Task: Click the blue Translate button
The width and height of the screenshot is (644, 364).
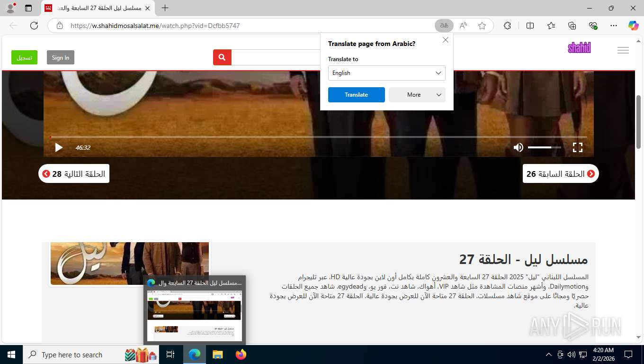Action: pyautogui.click(x=357, y=95)
